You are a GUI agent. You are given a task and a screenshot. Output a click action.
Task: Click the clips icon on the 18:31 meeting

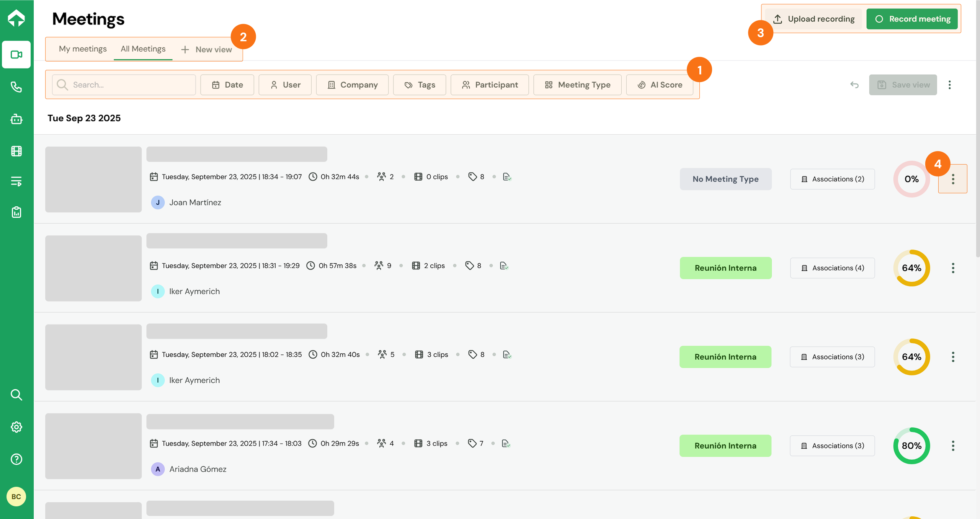coord(416,266)
